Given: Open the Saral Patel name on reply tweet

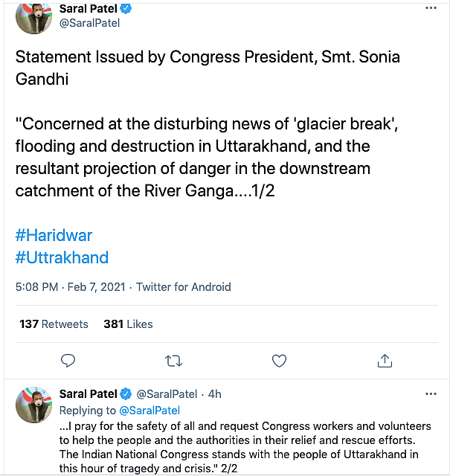Looking at the screenshot, I should click(x=88, y=394).
